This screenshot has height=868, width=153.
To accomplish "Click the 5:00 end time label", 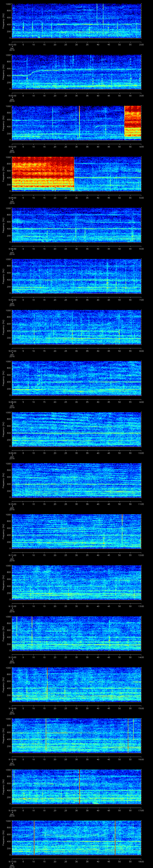I will [141, 198].
